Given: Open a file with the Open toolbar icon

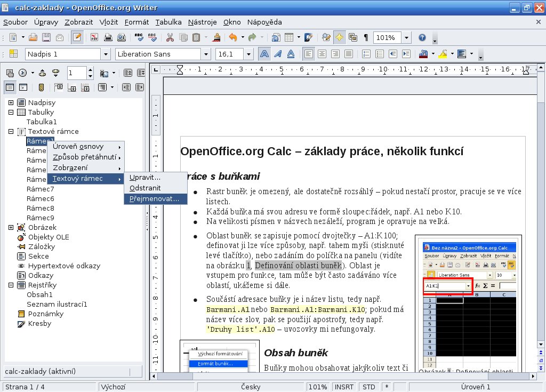Looking at the screenshot, I should (33, 37).
